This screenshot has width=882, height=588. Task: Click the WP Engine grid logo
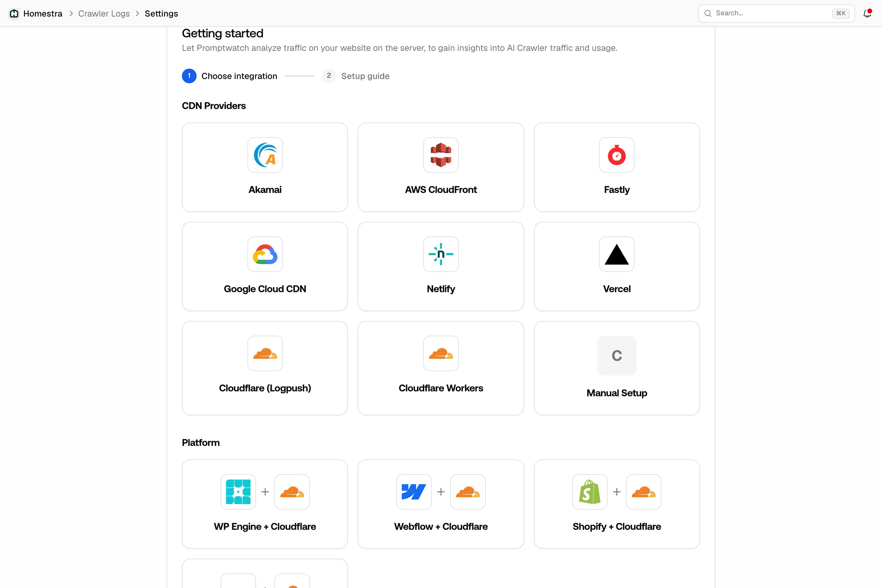pos(238,492)
